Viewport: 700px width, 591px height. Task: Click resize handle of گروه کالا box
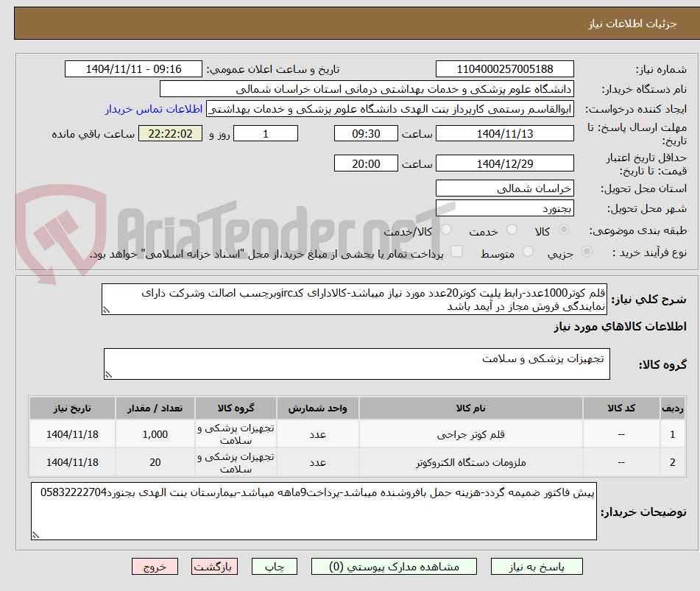pyautogui.click(x=108, y=375)
